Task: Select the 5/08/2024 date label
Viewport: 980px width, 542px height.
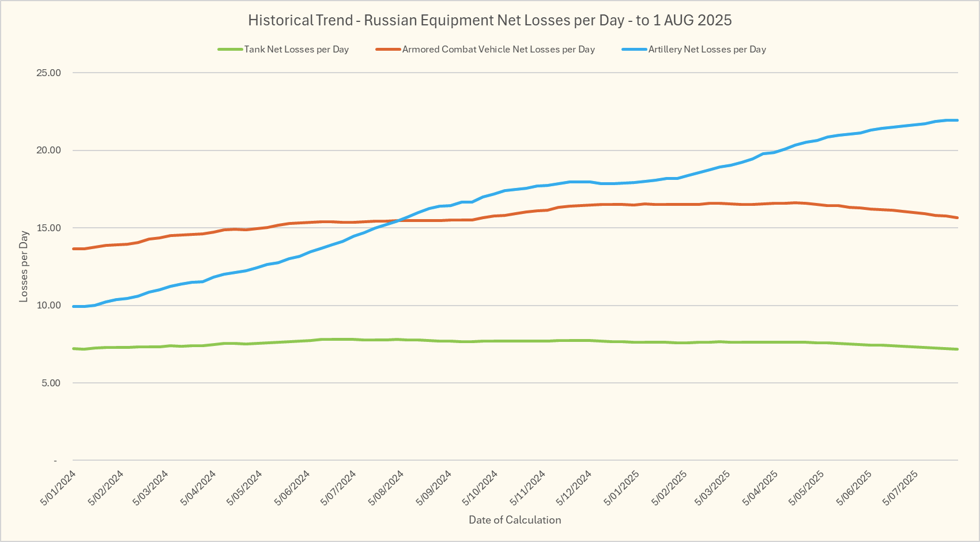Action: pyautogui.click(x=386, y=488)
